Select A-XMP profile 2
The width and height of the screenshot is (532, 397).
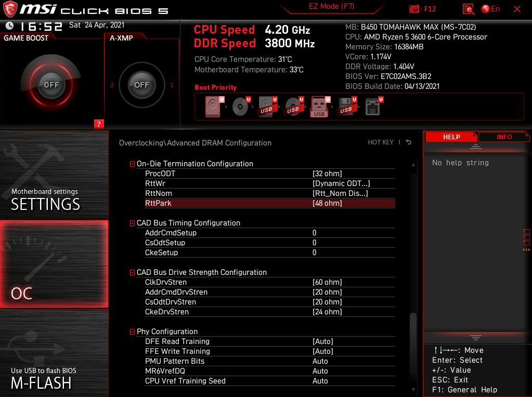coord(112,85)
